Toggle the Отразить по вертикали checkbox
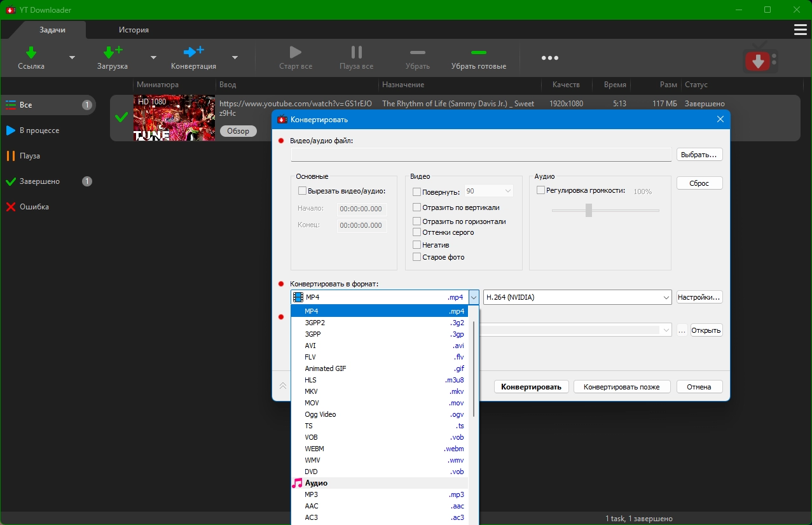The width and height of the screenshot is (812, 525). point(417,207)
